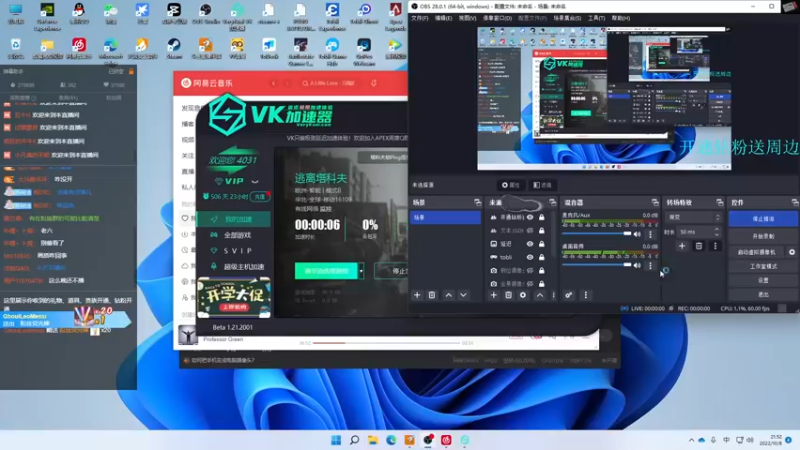Screen dimensions: 800x450
Task: Remove the selected OBS source
Action: click(x=508, y=295)
